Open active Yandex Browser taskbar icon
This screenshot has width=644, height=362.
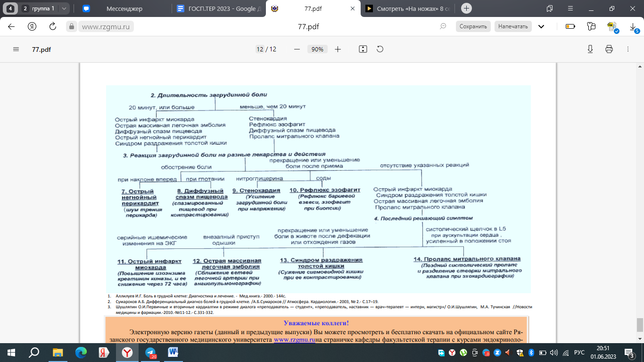coord(127,352)
